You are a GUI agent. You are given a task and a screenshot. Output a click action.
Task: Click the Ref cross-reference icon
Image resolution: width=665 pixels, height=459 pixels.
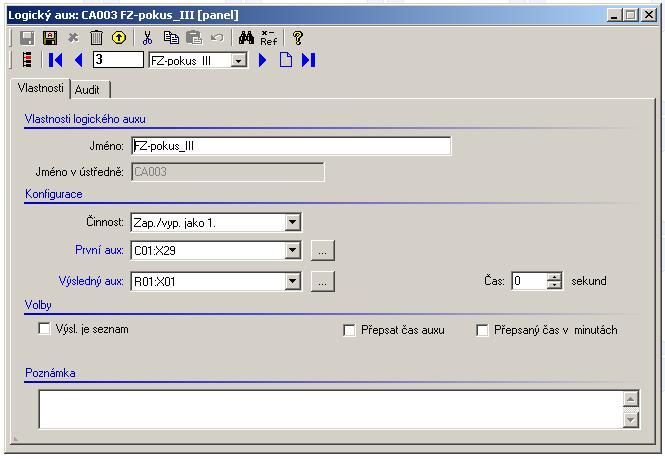click(268, 38)
